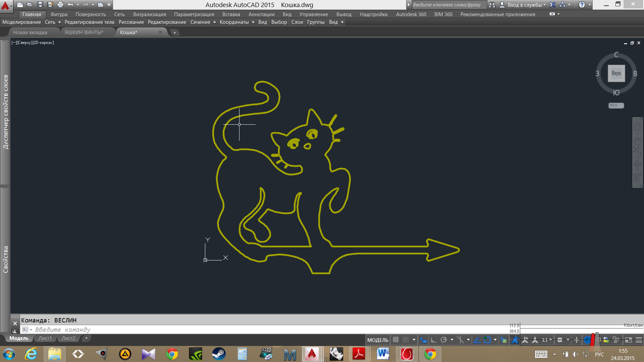Open the Свойства side palette

click(x=5, y=259)
